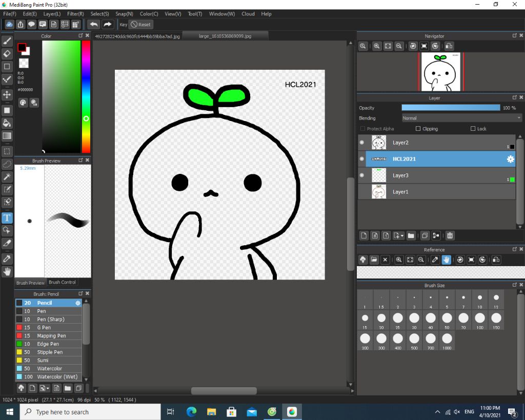The width and height of the screenshot is (525, 420).
Task: Zoom in using the Navigator panel
Action: point(377,46)
